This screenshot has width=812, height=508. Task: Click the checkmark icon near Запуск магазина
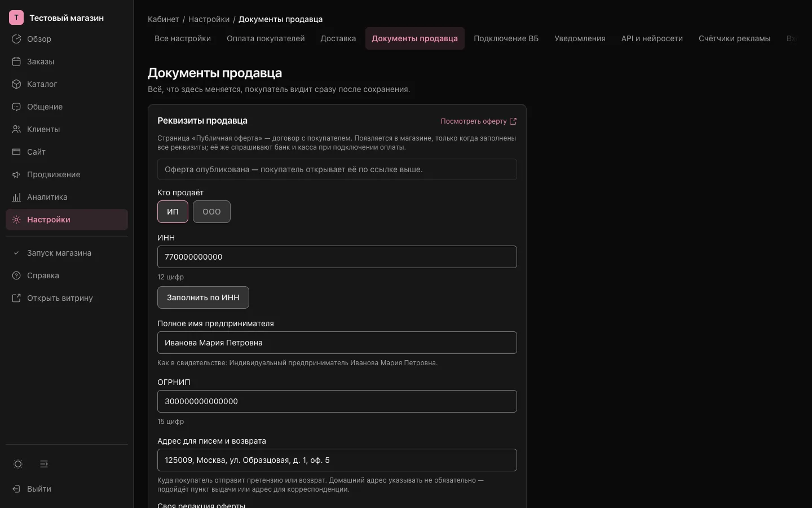tap(16, 253)
